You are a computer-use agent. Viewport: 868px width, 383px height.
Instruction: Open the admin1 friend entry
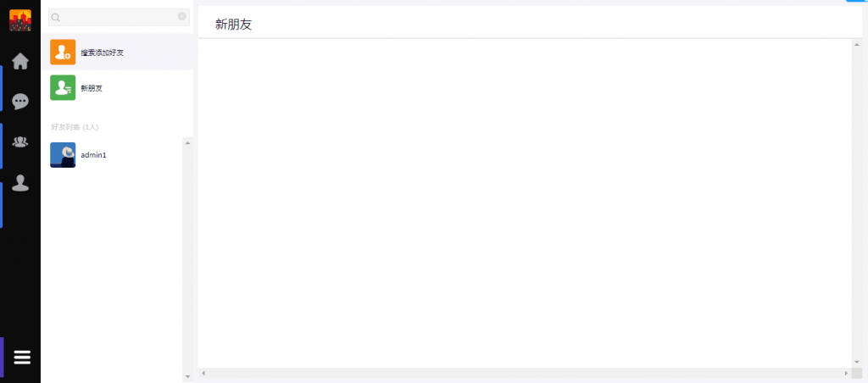93,155
